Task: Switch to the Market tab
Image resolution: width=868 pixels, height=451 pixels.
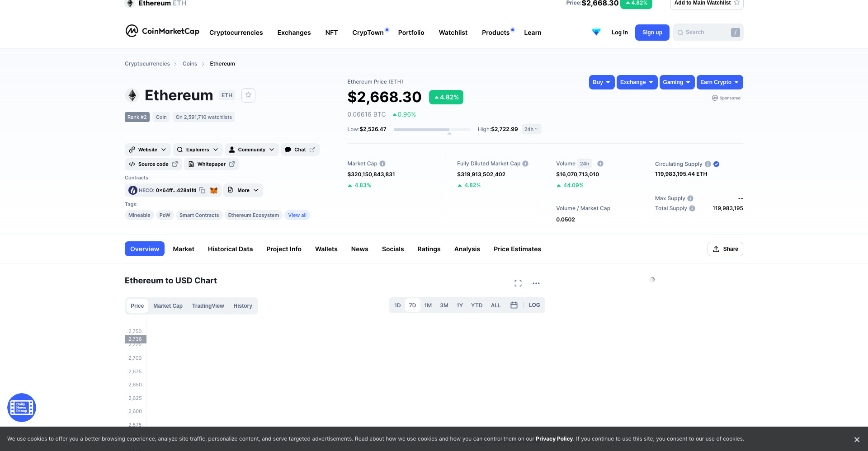Action: coord(184,249)
